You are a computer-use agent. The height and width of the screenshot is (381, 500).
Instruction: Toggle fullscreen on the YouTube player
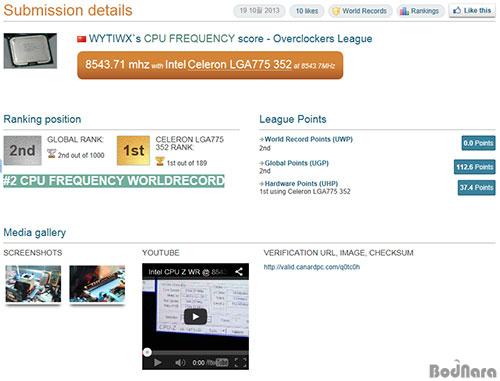[x=241, y=362]
